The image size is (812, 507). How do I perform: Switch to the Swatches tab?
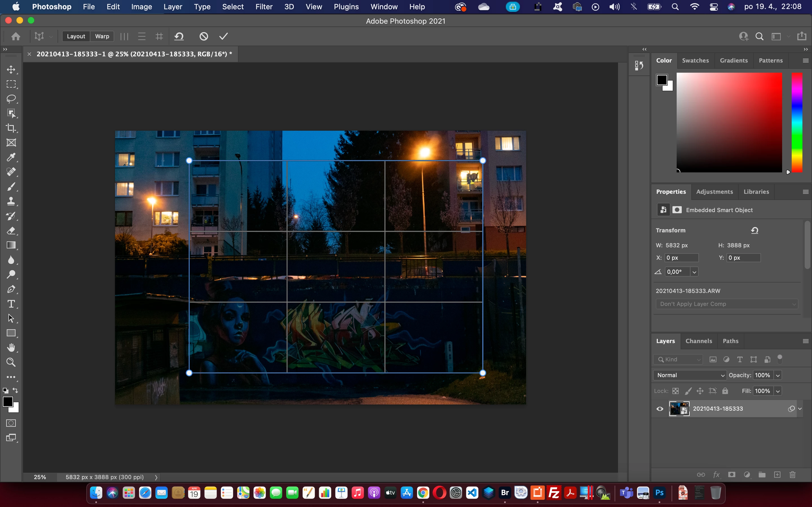[695, 60]
